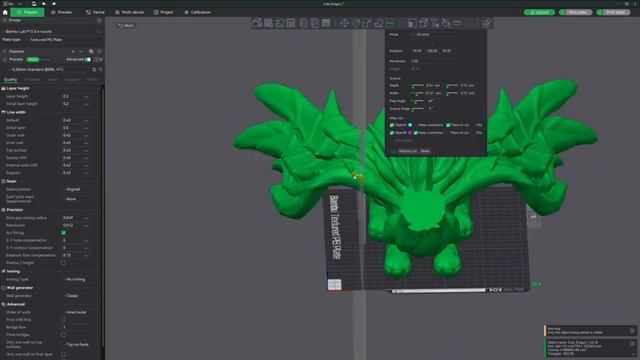Open the 0.20mm Standard process preset dropdown
640x360 pixels.
coord(49,70)
